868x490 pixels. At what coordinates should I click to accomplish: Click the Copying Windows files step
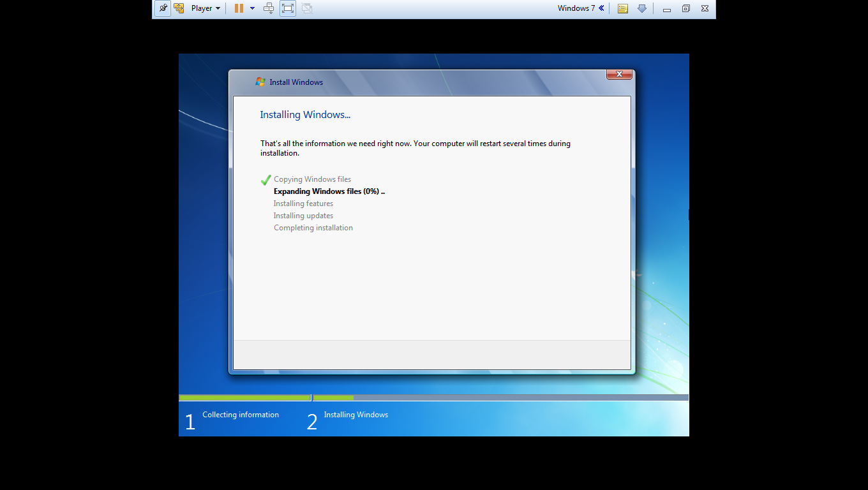tap(312, 179)
